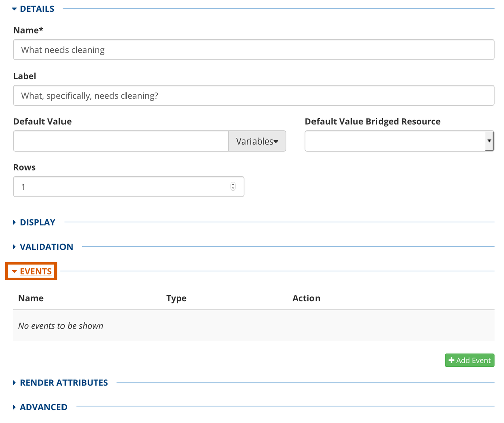Click the Add Event button
The height and width of the screenshot is (423, 504).
[469, 360]
